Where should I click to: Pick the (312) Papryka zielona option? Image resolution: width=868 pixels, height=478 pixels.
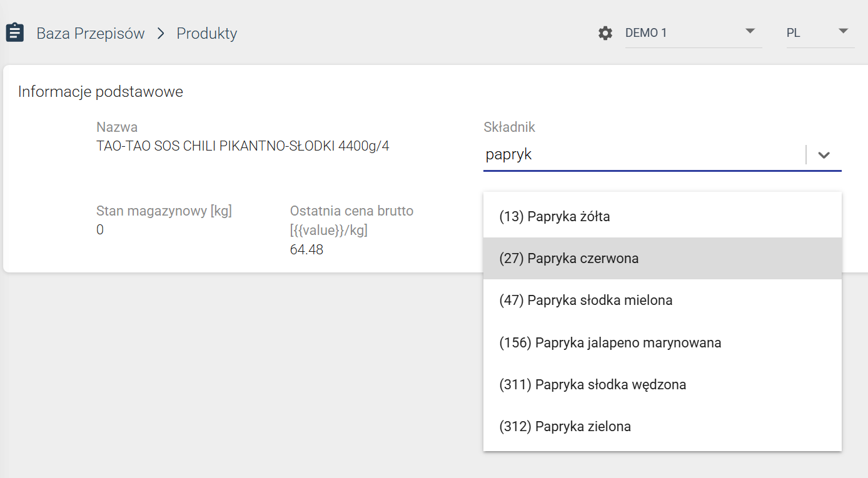[662, 426]
